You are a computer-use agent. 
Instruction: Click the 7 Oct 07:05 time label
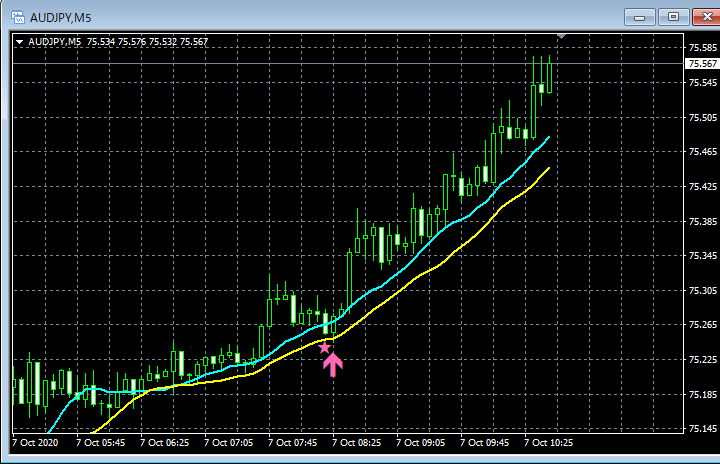pyautogui.click(x=229, y=443)
